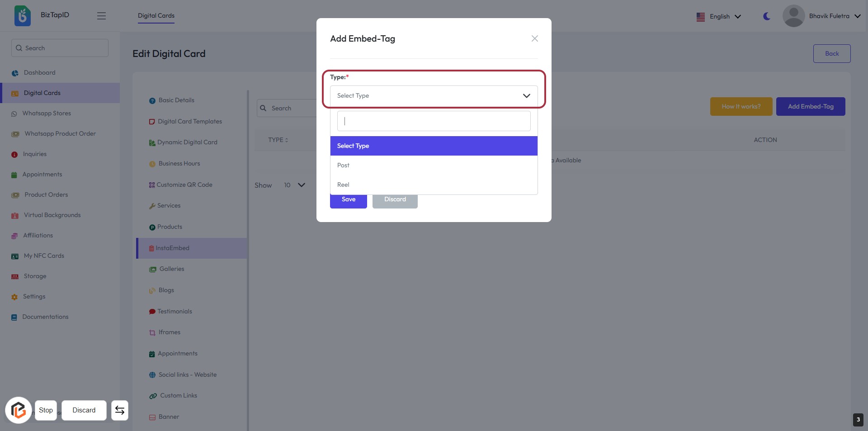
Task: Sort by the TYPE column header
Action: point(278,140)
